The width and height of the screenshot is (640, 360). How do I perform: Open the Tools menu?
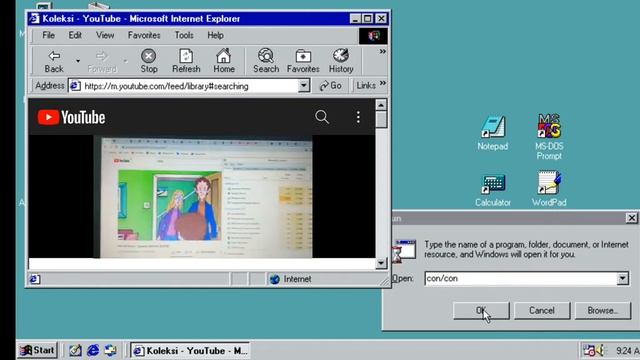tap(184, 36)
